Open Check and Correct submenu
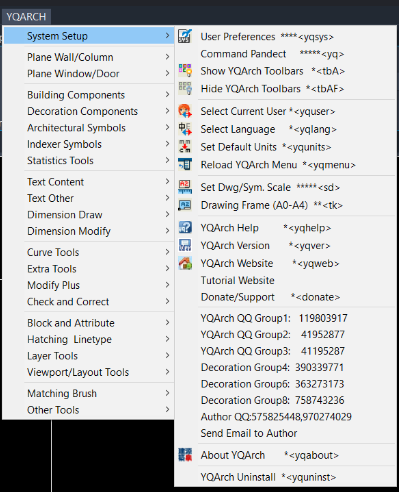This screenshot has height=492, width=399. click(x=89, y=301)
